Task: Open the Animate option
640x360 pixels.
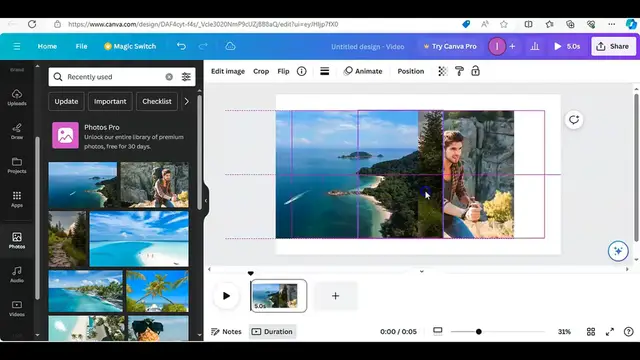Action: [x=363, y=71]
